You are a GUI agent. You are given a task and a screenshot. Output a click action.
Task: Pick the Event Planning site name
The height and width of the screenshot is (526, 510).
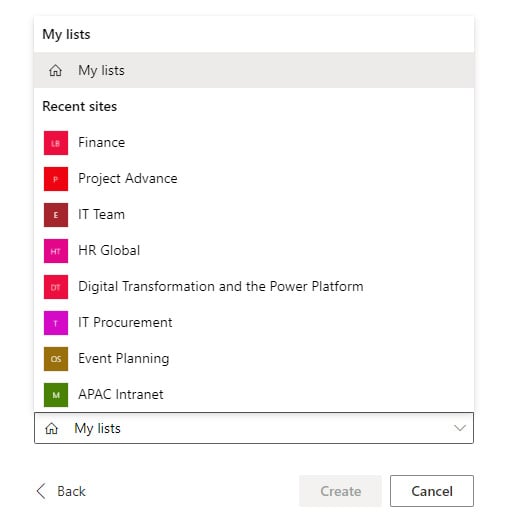123,359
